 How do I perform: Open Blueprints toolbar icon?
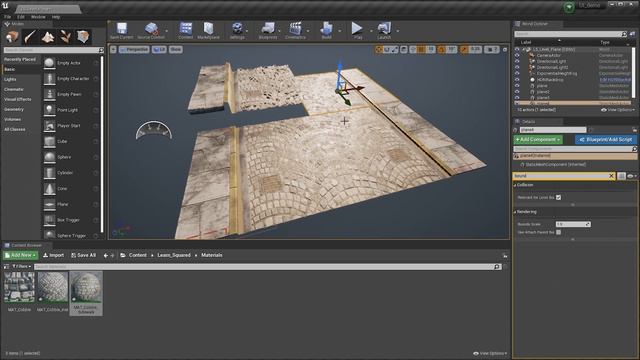click(x=268, y=31)
